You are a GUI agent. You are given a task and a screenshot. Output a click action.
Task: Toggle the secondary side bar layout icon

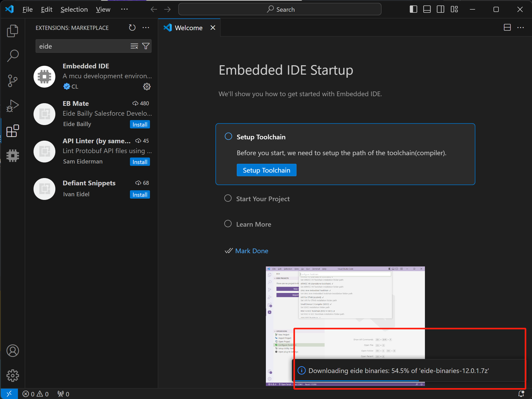click(440, 9)
